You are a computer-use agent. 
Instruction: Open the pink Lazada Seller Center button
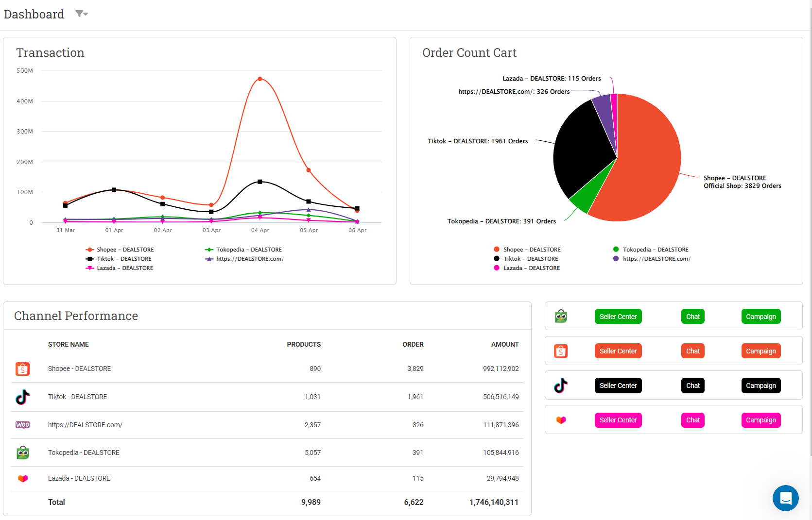[618, 420]
